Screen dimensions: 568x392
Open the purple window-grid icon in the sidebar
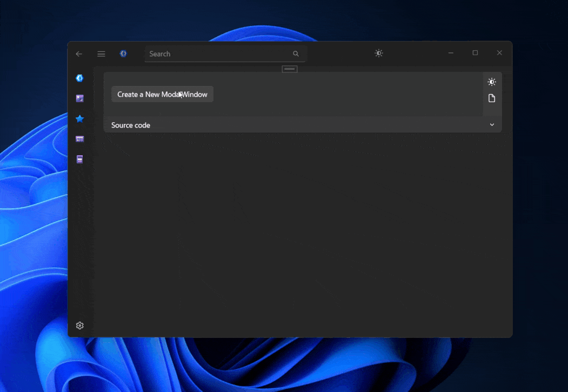[79, 139]
